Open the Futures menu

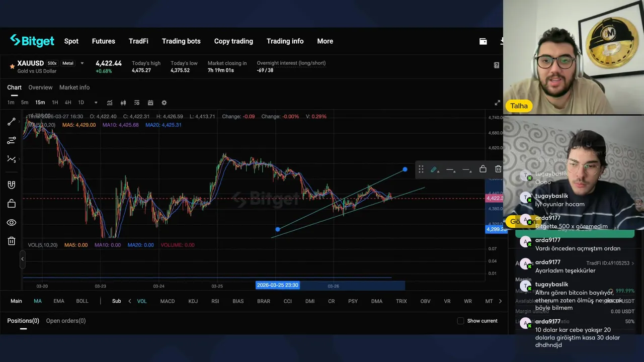(104, 41)
